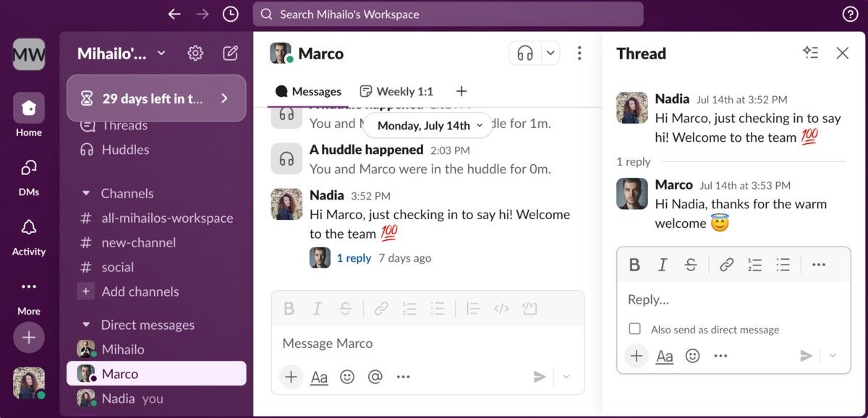Open the Activity panel
Image resolution: width=868 pixels, height=418 pixels.
tap(28, 236)
